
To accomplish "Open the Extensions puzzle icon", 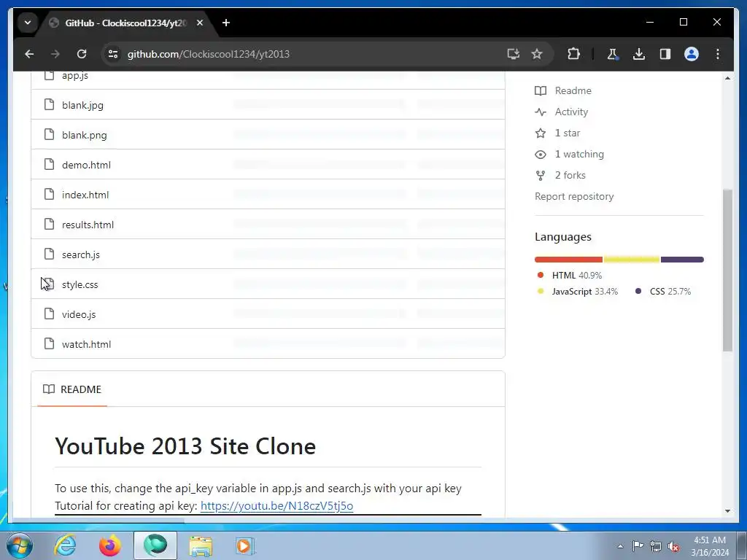I will pyautogui.click(x=573, y=54).
